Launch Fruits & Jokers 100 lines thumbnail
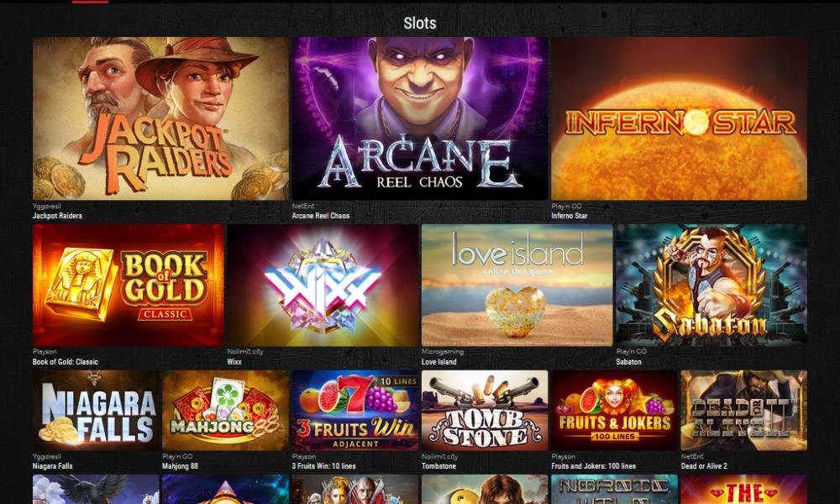Screen dimensions: 840x504 [615, 410]
